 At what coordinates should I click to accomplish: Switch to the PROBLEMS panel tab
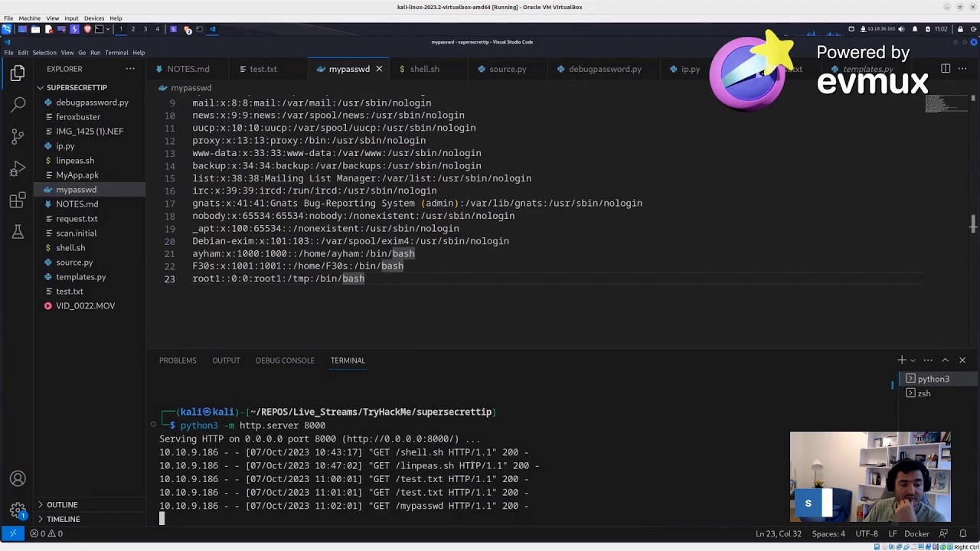pos(178,360)
